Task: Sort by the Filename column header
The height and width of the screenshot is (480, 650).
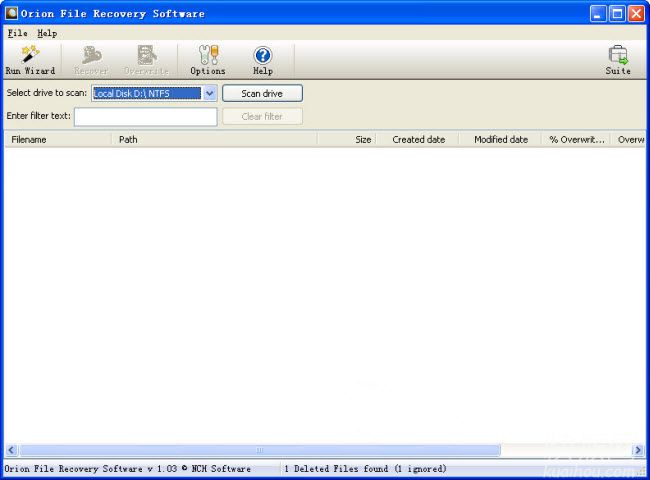Action: pos(58,140)
